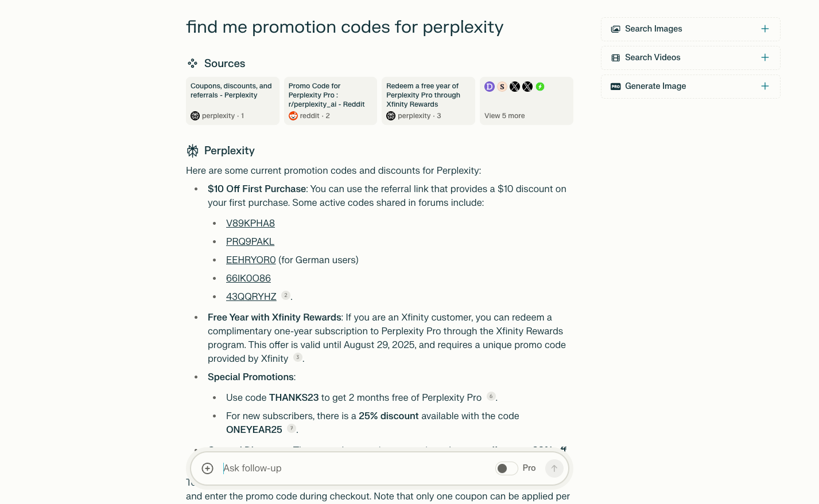
Task: Click citation marker 2 after 43QQRYHZ
Action: [x=286, y=295]
